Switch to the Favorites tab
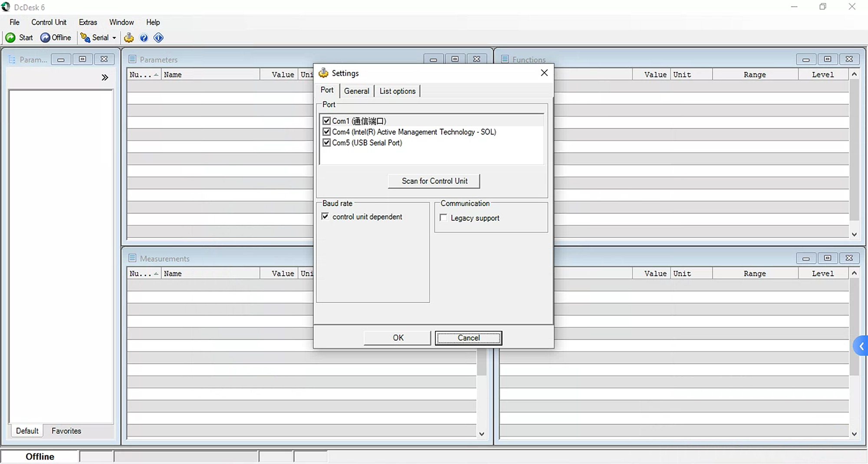Image resolution: width=868 pixels, height=464 pixels. tap(66, 431)
